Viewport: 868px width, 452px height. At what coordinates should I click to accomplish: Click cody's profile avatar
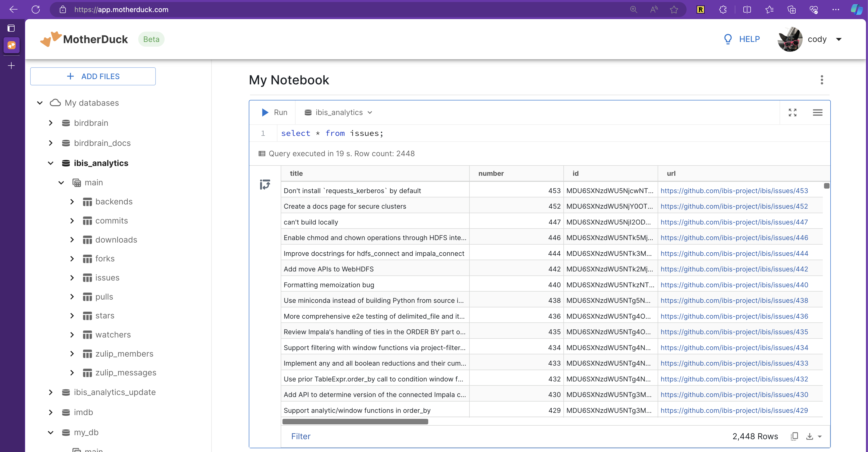(x=790, y=39)
